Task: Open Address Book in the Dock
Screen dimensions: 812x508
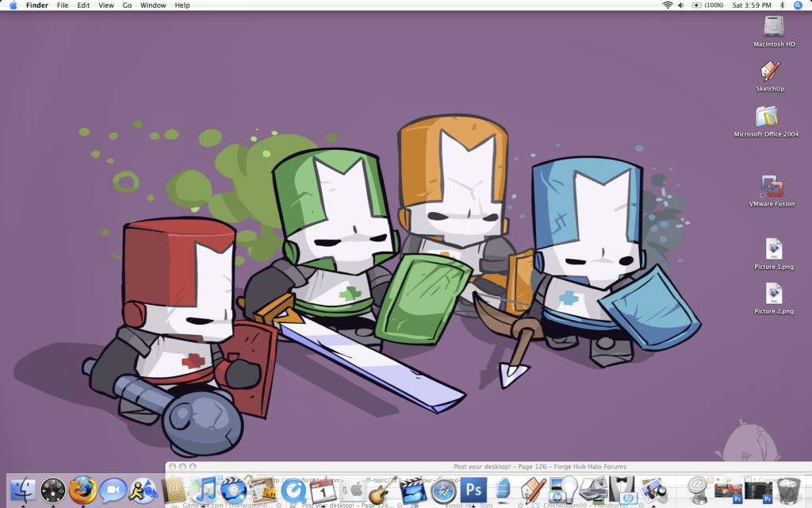Action: tap(174, 491)
